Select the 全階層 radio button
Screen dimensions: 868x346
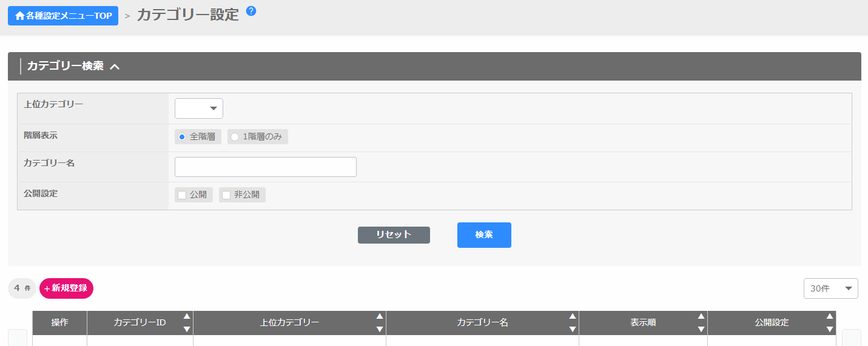182,137
